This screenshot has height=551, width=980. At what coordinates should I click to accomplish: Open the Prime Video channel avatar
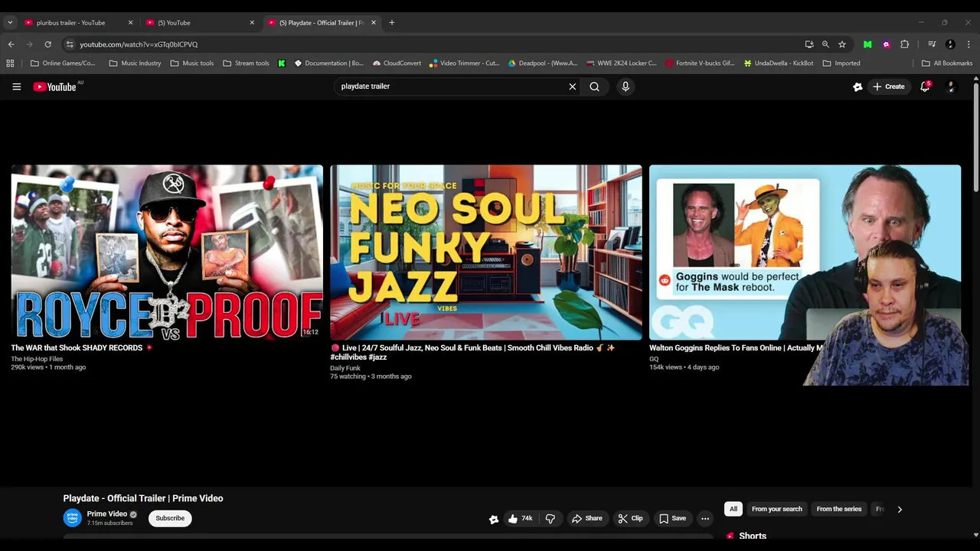point(72,518)
